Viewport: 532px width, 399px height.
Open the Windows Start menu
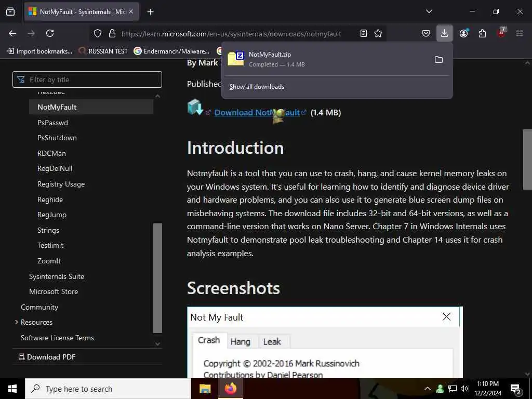[12, 389]
